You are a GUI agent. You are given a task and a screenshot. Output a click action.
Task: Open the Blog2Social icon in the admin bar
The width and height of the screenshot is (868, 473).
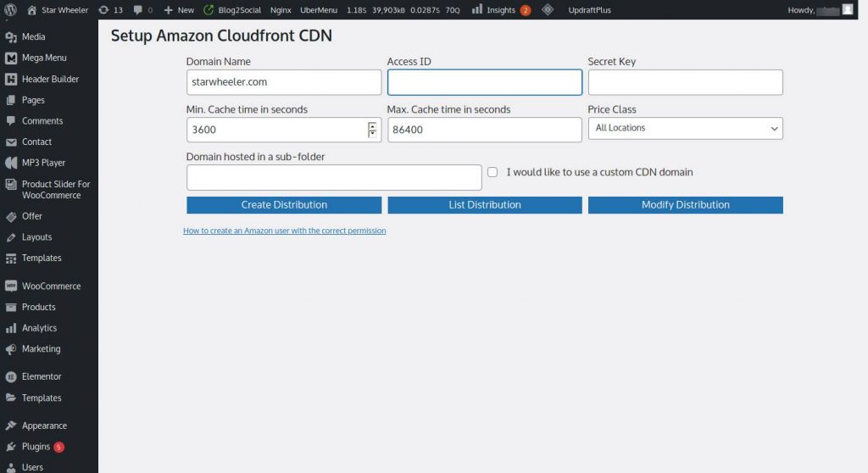[x=209, y=10]
